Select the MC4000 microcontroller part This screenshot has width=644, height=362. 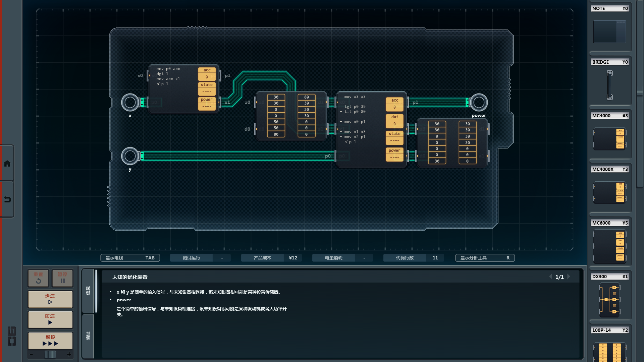click(x=609, y=138)
